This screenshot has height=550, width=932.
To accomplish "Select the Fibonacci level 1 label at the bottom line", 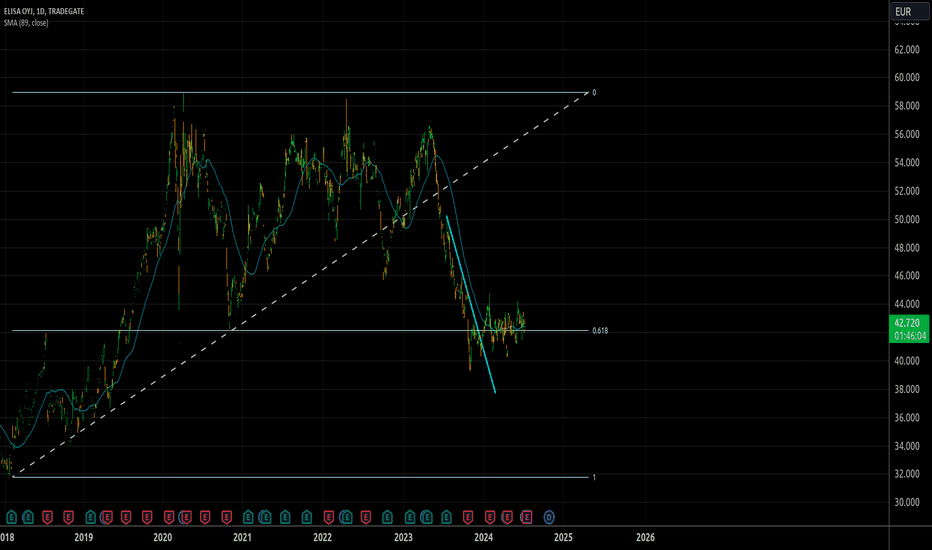I will (594, 477).
